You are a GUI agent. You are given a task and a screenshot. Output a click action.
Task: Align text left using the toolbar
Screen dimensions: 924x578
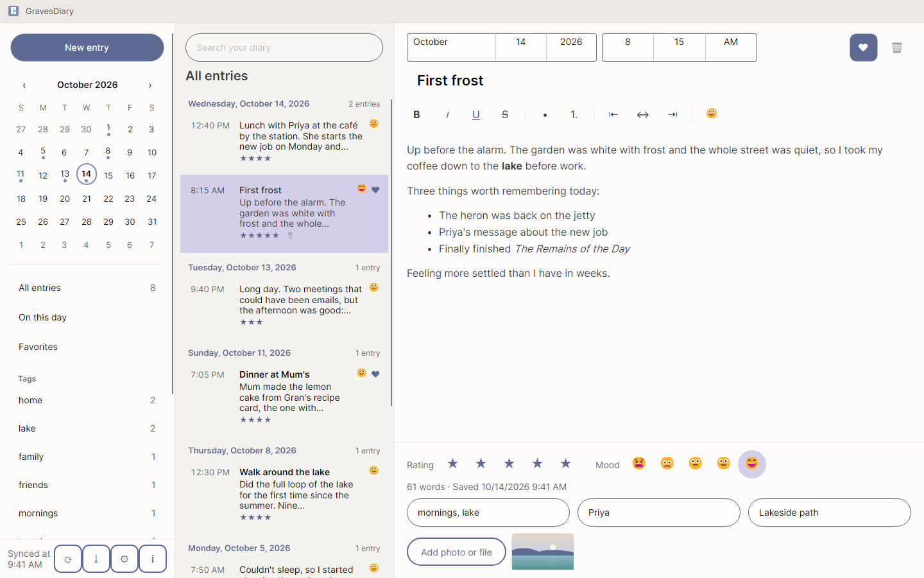613,114
